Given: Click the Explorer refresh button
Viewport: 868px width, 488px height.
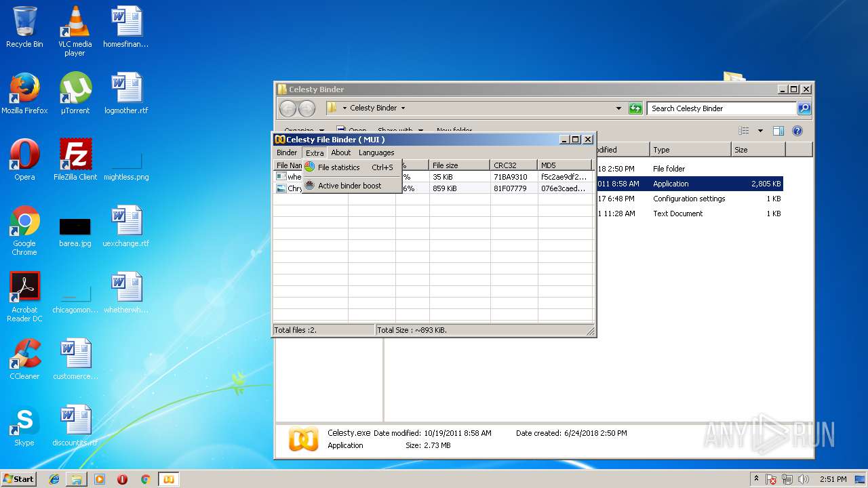Looking at the screenshot, I should tap(635, 108).
